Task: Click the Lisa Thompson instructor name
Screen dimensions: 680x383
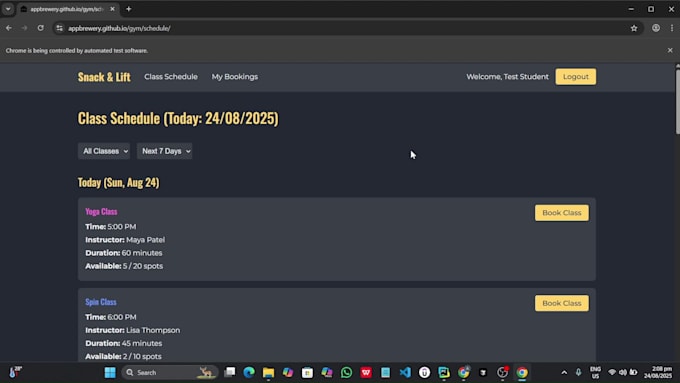Action: tap(153, 330)
